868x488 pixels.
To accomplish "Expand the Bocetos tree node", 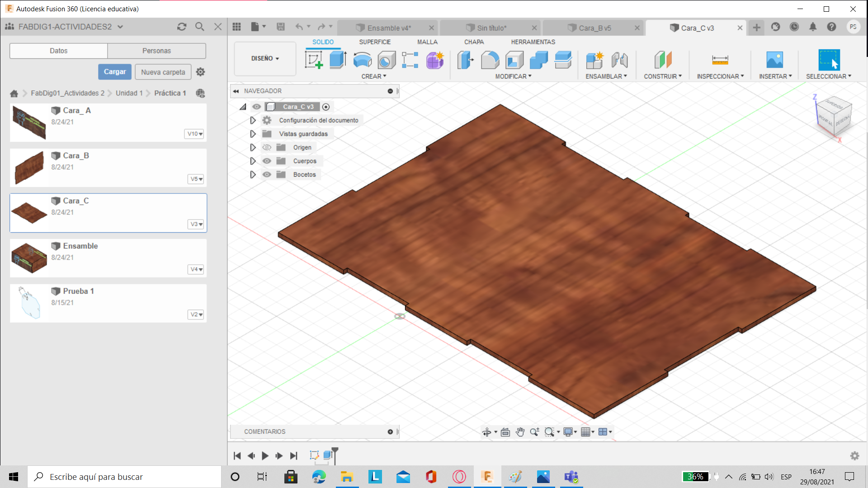I will click(x=253, y=174).
